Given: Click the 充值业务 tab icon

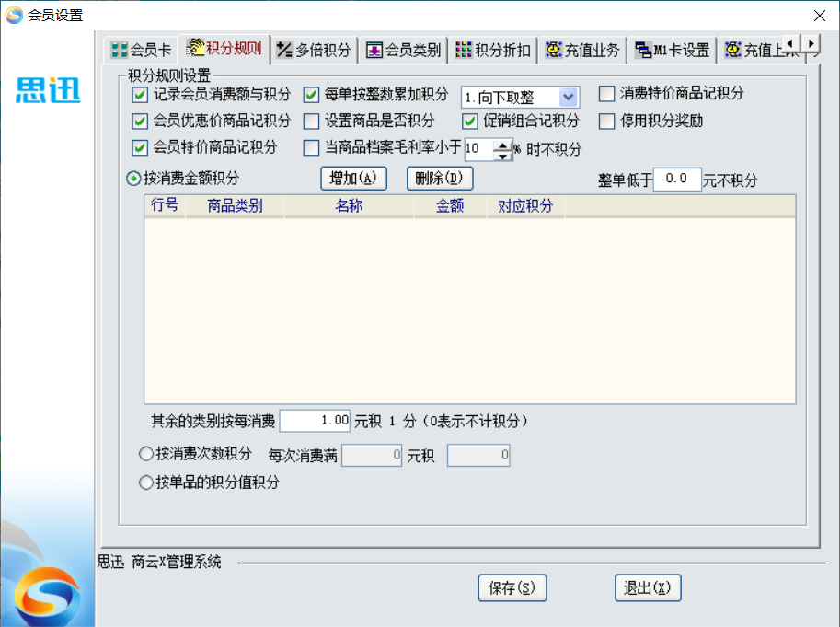Looking at the screenshot, I should (553, 50).
